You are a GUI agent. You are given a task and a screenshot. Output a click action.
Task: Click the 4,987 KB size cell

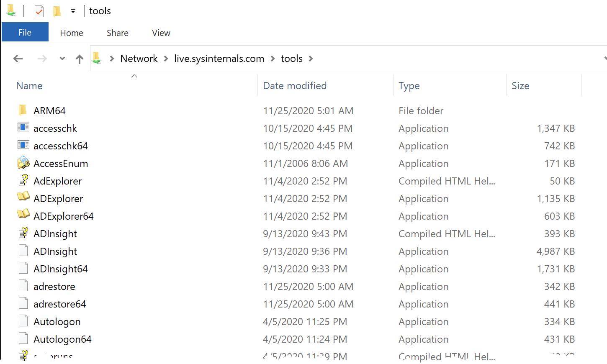(x=556, y=251)
